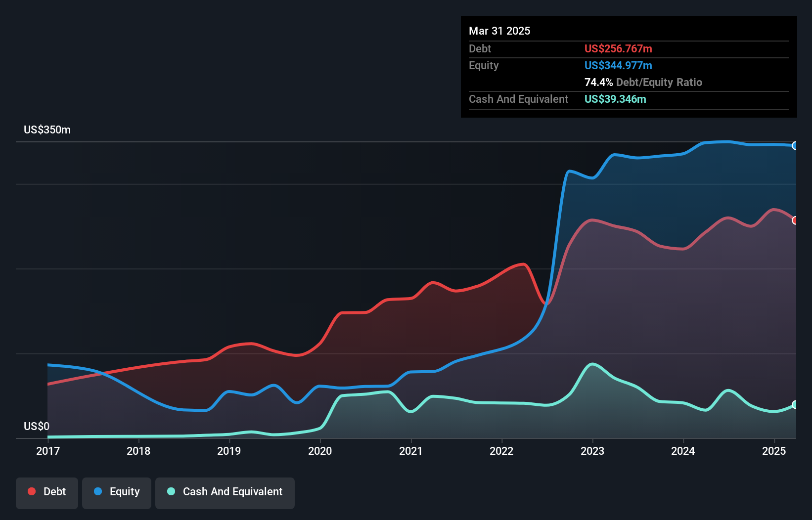Click the Mar 31 2025 tooltip date
Screen dimensions: 812x520
499,31
